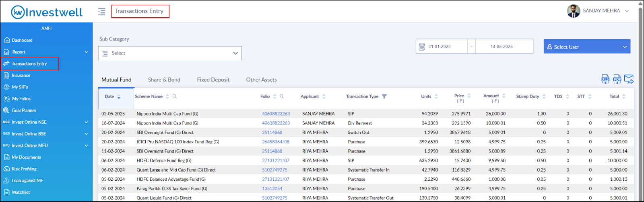644x202 pixels.
Task: Open folio 25114868 on Switch Out row
Action: click(x=272, y=133)
